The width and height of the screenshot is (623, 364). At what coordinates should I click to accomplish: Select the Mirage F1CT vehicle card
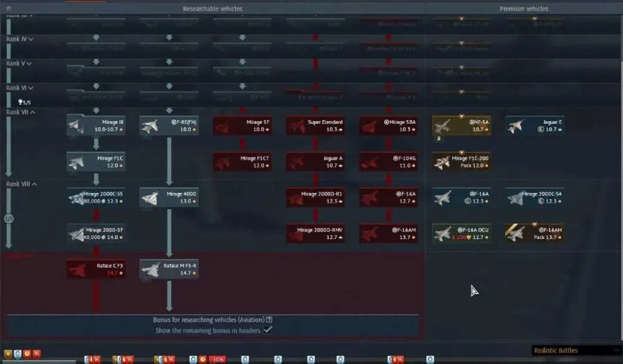242,162
